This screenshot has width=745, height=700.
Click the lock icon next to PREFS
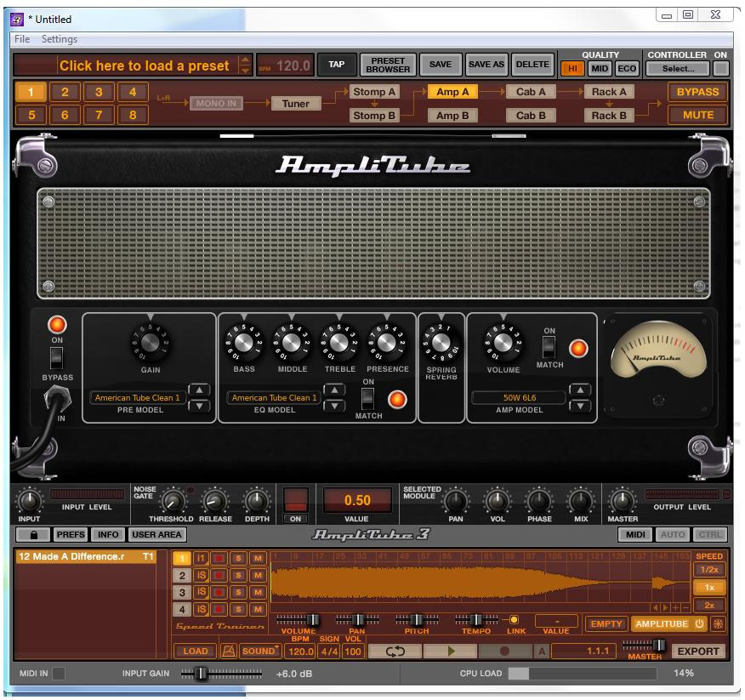click(x=33, y=535)
